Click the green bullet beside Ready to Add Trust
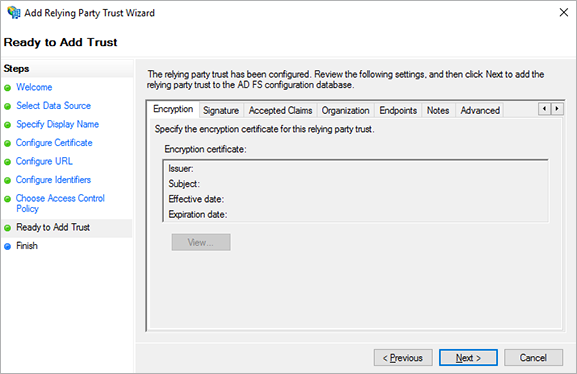 (x=7, y=228)
